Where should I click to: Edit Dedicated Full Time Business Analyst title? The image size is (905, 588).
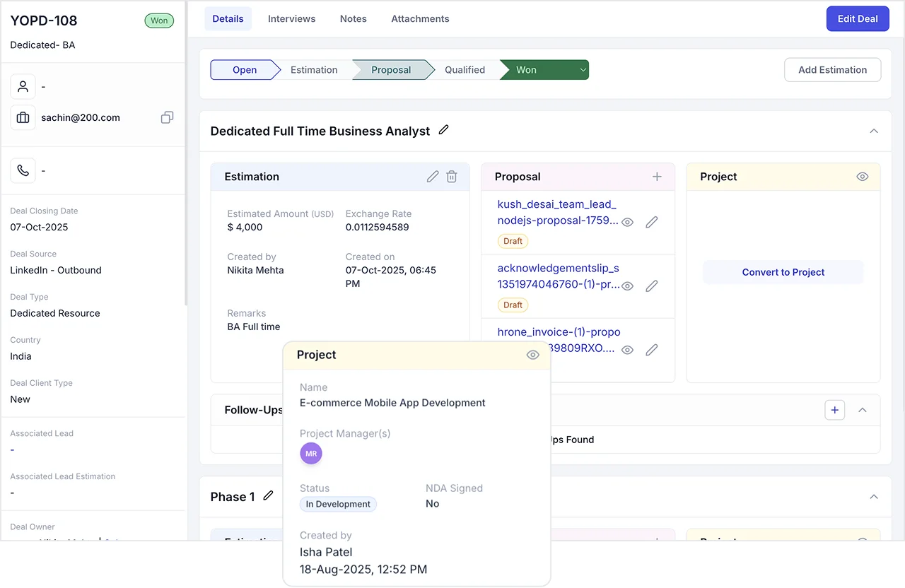[x=443, y=130]
